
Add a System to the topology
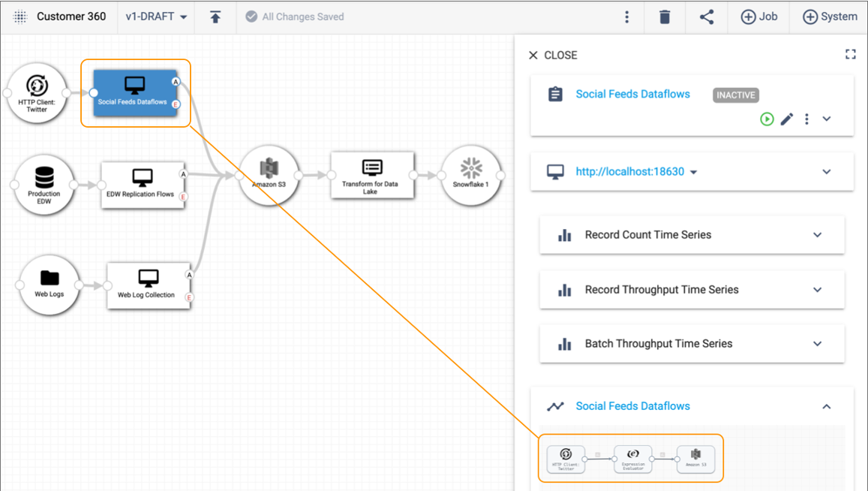(830, 17)
